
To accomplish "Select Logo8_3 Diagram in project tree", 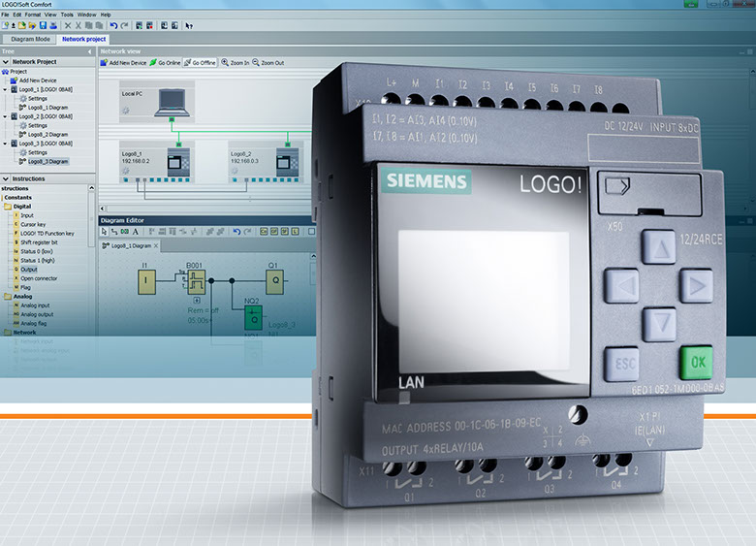I will pyautogui.click(x=47, y=161).
